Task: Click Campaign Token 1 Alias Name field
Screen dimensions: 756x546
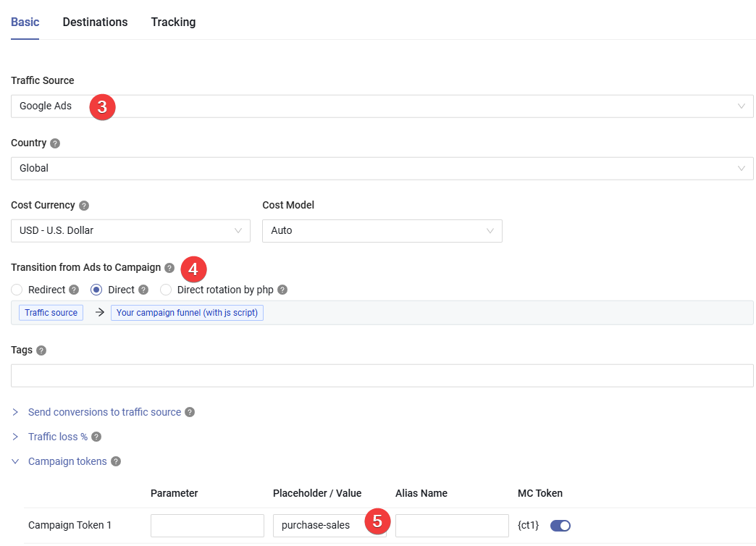Action: point(452,525)
